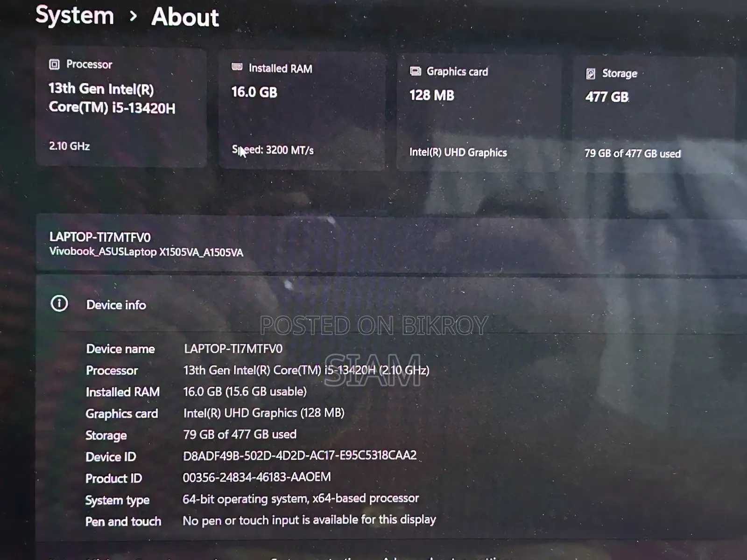This screenshot has height=560, width=747.
Task: Open the Graphics card summary card
Action: point(479,113)
